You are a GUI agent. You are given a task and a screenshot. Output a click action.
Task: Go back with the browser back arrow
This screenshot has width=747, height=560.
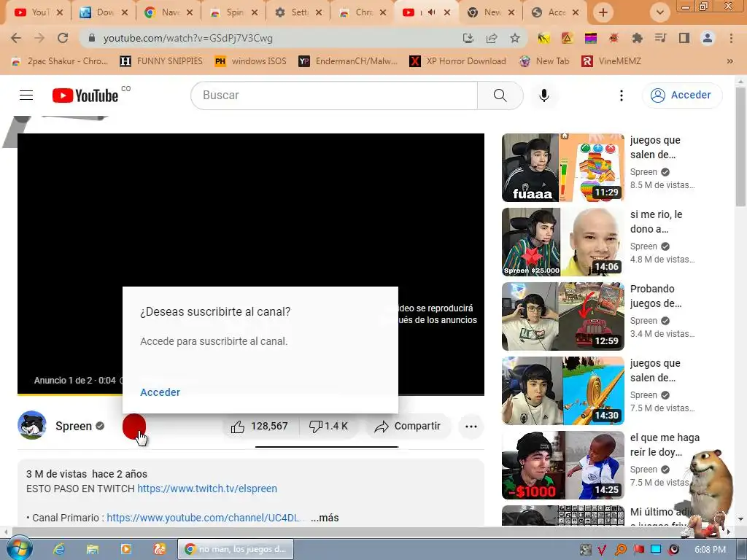tap(16, 38)
